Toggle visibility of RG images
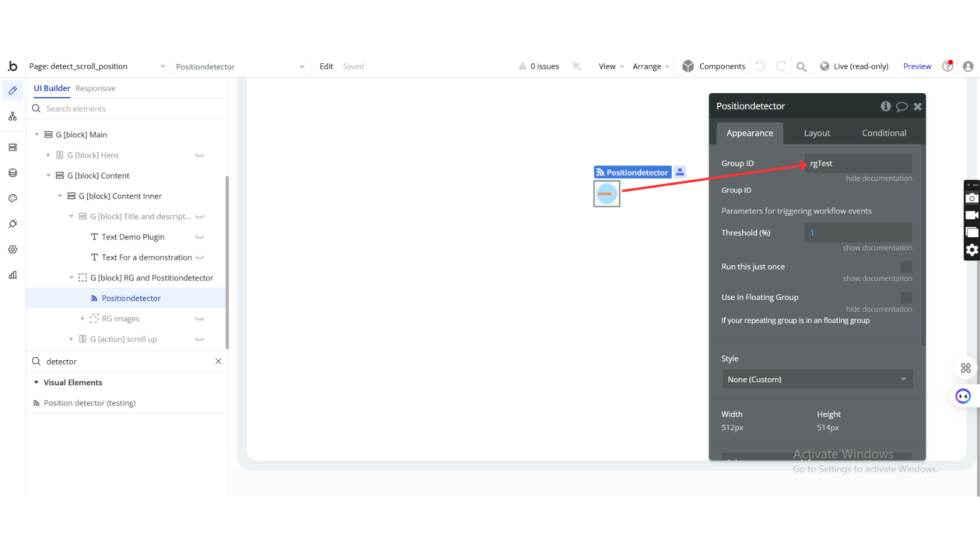This screenshot has height=552, width=980. [x=200, y=319]
